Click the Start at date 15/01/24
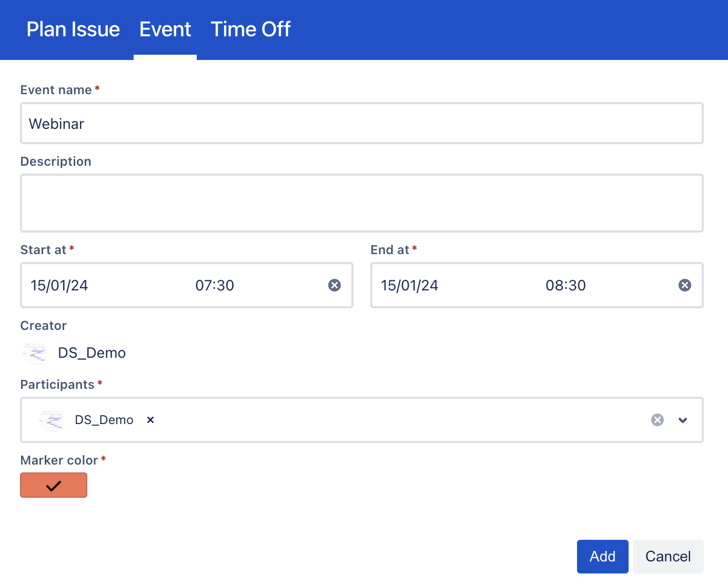This screenshot has height=584, width=728. pos(59,286)
